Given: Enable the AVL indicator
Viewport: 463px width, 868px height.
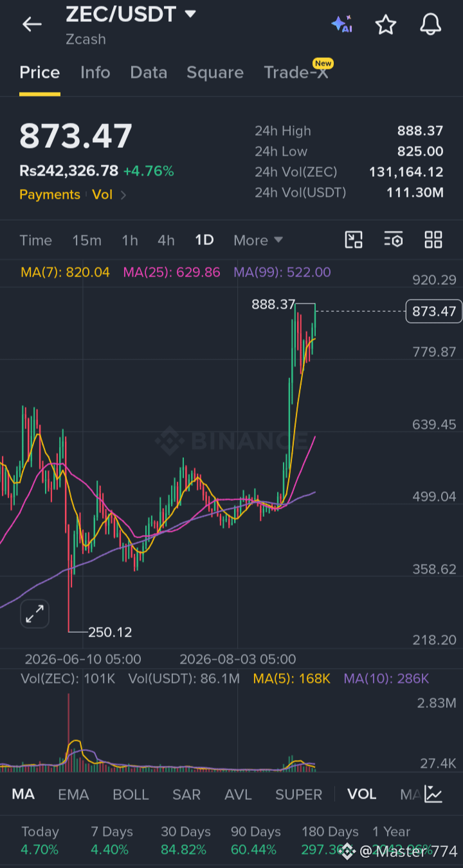Looking at the screenshot, I should tap(238, 795).
